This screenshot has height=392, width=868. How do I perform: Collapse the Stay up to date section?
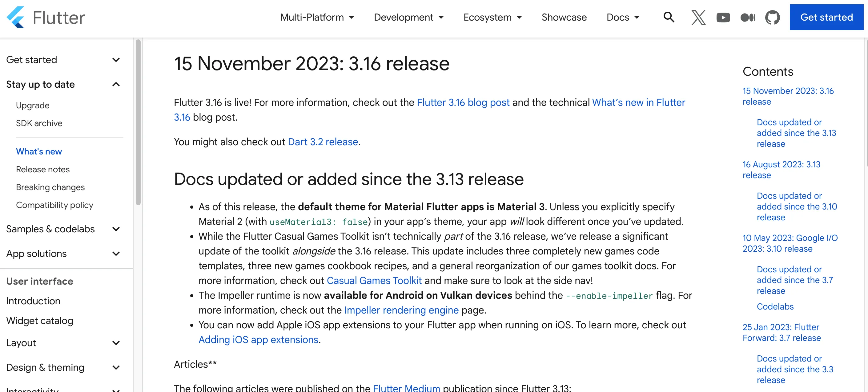116,84
